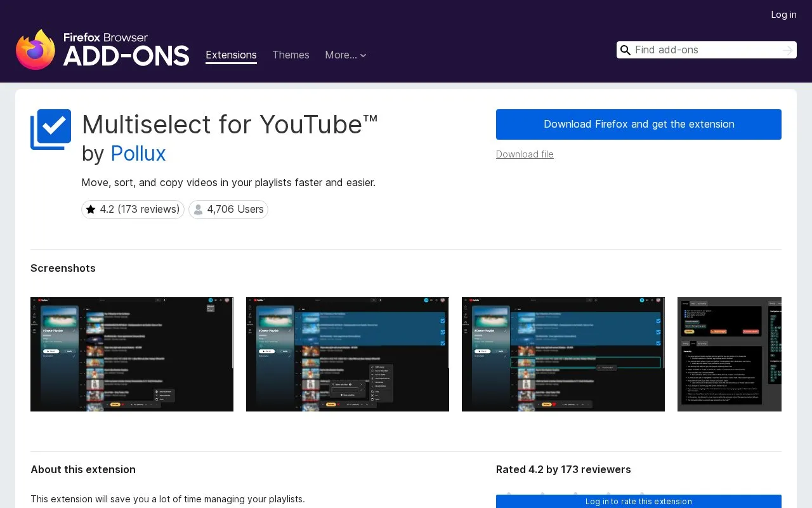812x508 pixels.
Task: Click the magnifier icon in search box
Action: click(x=625, y=50)
